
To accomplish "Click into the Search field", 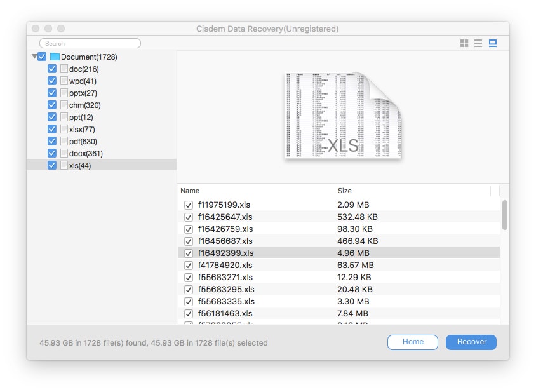I will [90, 43].
